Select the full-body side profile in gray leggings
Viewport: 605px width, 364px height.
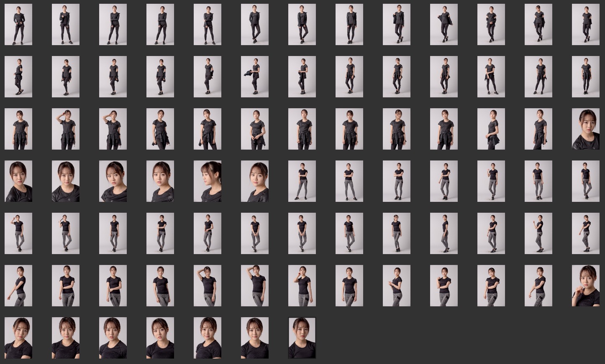pos(444,234)
